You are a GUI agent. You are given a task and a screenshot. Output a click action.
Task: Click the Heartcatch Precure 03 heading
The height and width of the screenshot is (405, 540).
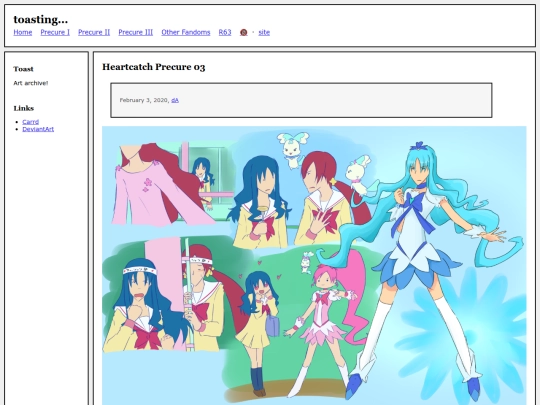154,67
